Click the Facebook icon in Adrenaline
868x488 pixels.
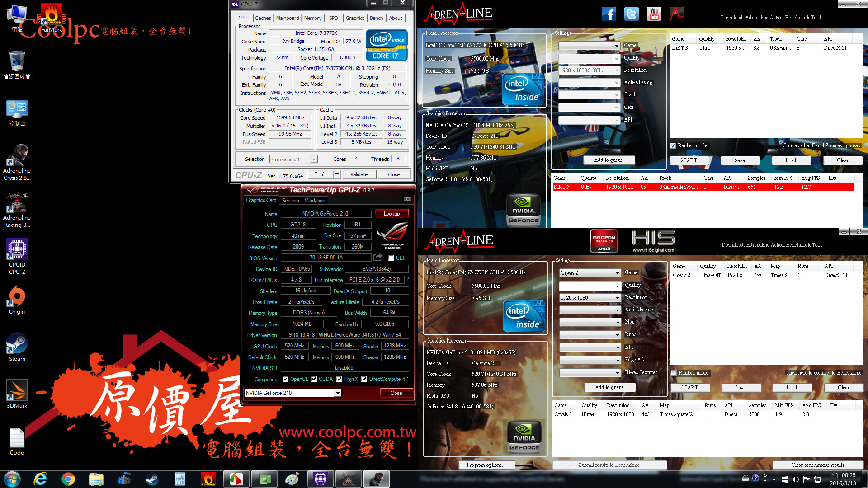tap(609, 14)
